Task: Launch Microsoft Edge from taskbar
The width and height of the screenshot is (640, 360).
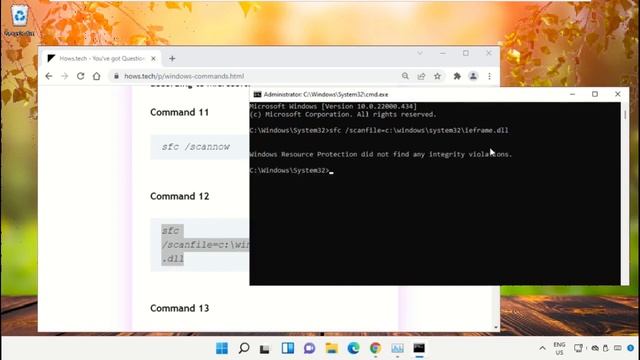Action: click(353, 348)
